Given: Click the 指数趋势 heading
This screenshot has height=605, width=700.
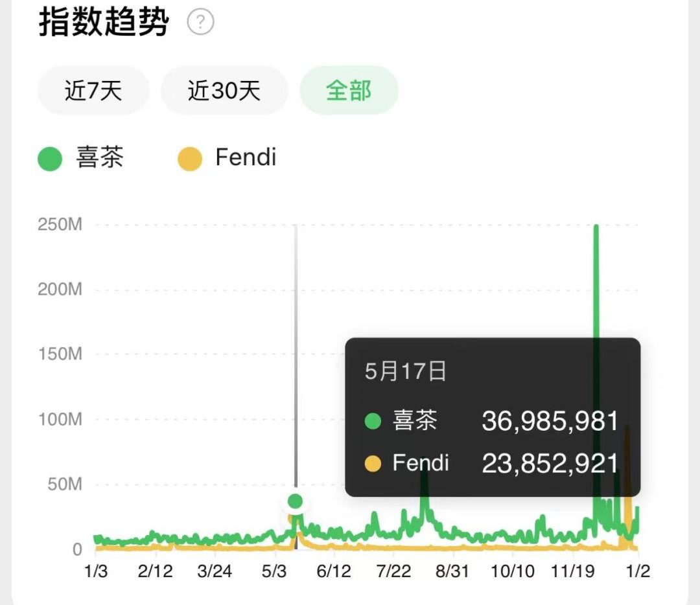Looking at the screenshot, I should [x=104, y=22].
